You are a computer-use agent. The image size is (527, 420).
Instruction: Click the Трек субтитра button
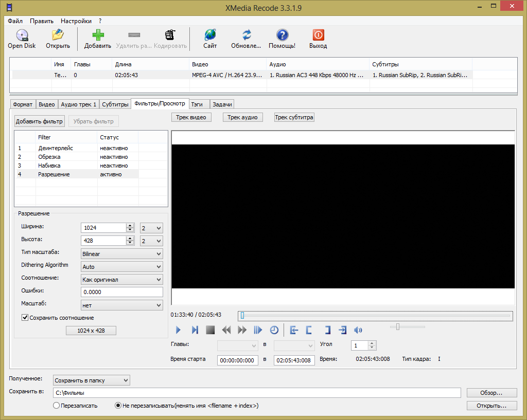pyautogui.click(x=294, y=117)
